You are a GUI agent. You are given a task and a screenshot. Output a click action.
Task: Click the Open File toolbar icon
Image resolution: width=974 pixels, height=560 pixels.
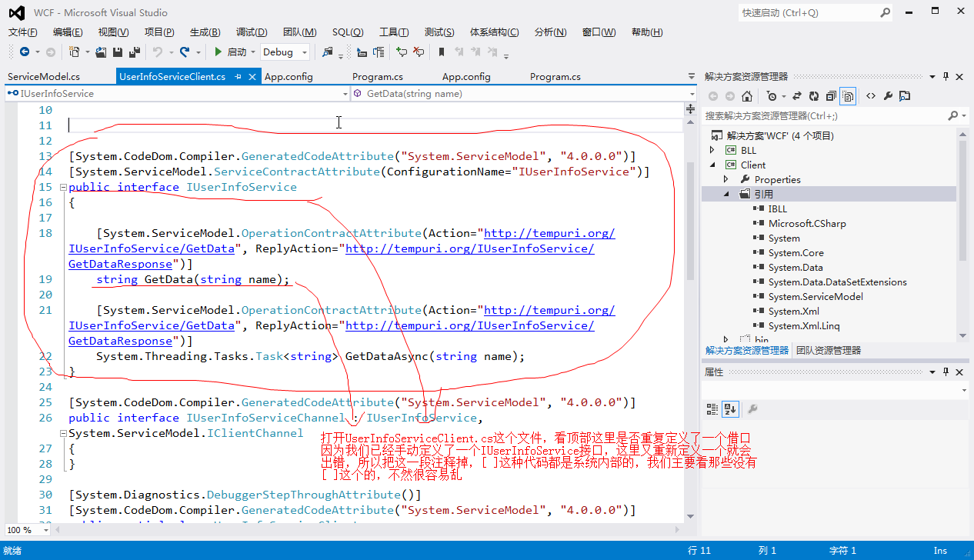pos(101,52)
